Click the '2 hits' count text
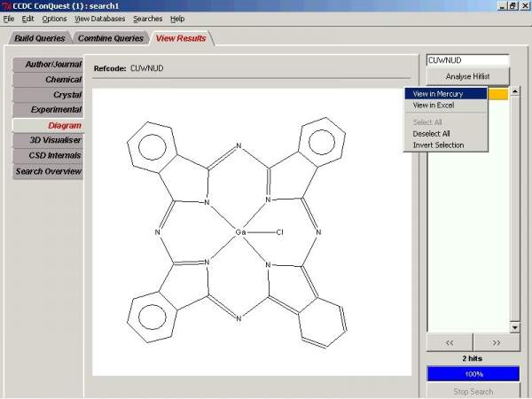 click(473, 358)
